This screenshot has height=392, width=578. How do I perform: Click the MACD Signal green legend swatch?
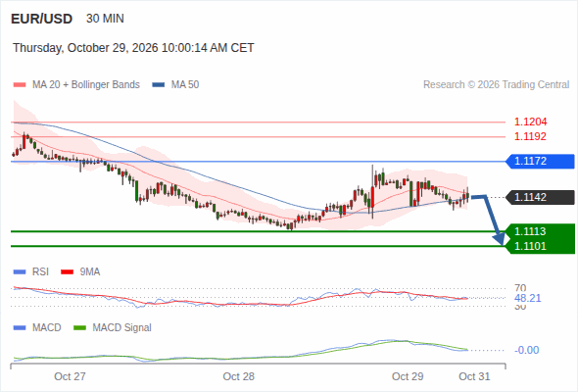(79, 328)
